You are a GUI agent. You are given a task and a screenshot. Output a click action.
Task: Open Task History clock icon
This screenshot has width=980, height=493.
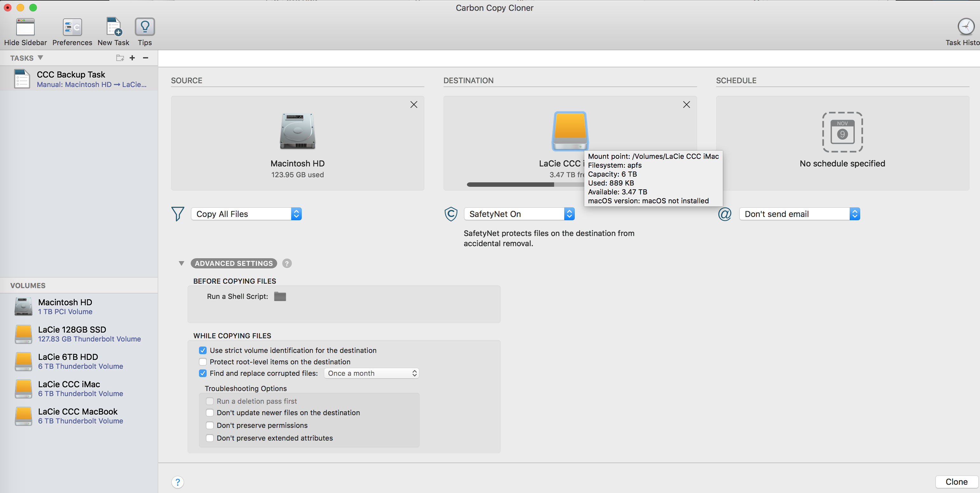pos(966,27)
